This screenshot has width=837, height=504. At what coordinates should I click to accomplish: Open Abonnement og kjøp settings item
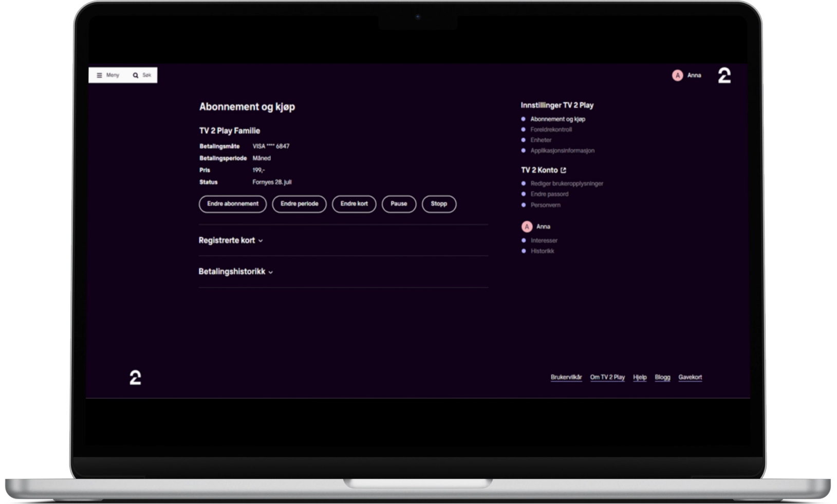557,119
